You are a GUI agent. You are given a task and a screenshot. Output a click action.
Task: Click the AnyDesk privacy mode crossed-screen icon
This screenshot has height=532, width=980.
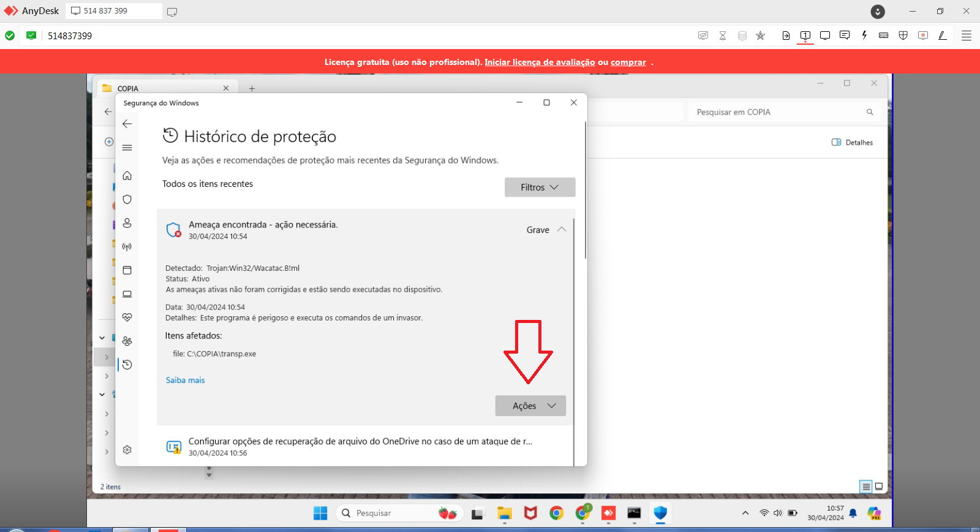[703, 36]
